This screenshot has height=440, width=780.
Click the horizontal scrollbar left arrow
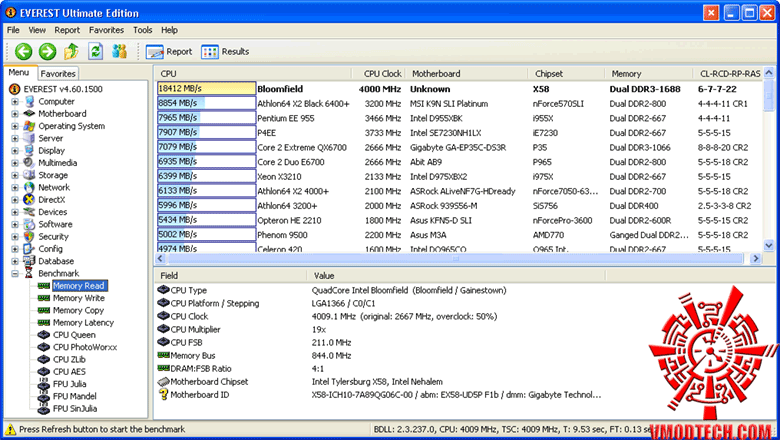point(160,257)
